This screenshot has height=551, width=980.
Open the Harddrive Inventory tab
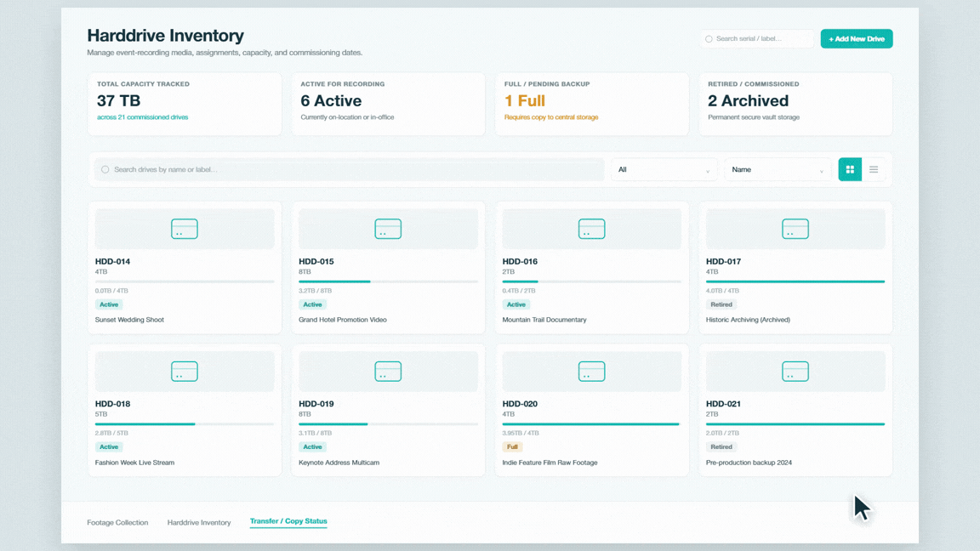point(199,522)
